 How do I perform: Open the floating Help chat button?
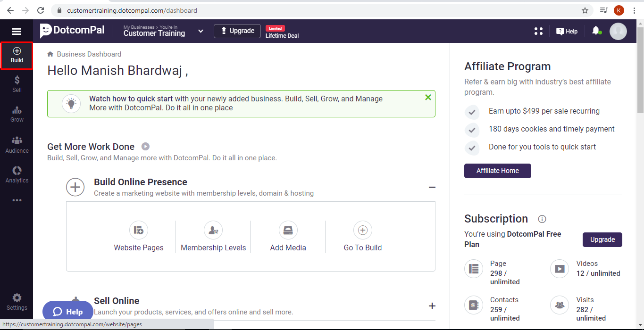[68, 312]
